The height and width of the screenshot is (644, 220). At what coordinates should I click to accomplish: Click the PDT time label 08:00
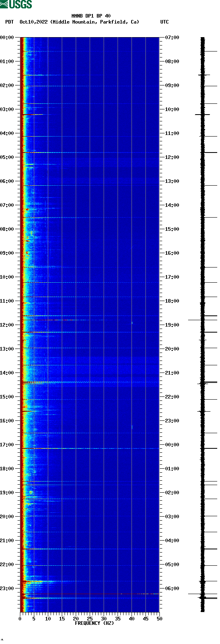click(7, 229)
